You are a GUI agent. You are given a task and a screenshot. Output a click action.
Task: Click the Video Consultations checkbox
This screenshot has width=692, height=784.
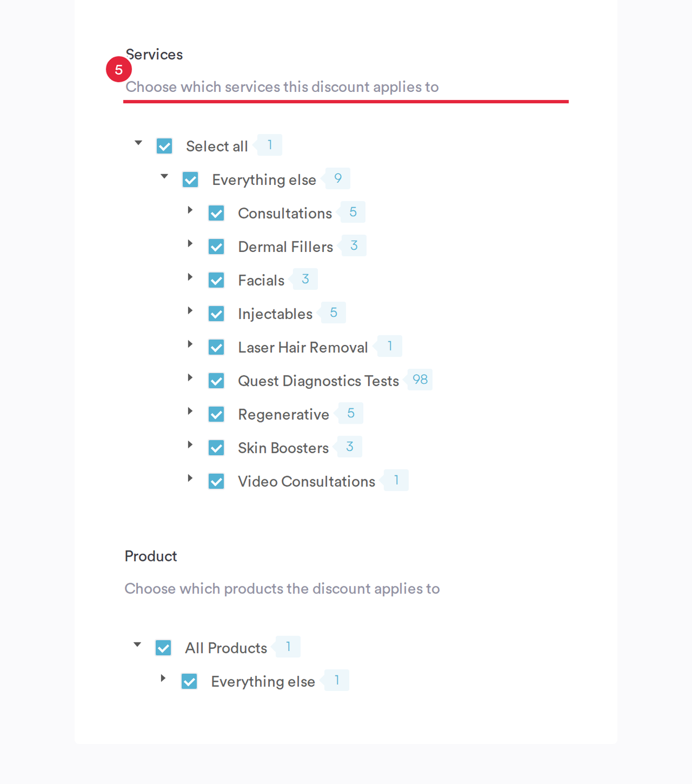click(x=216, y=481)
